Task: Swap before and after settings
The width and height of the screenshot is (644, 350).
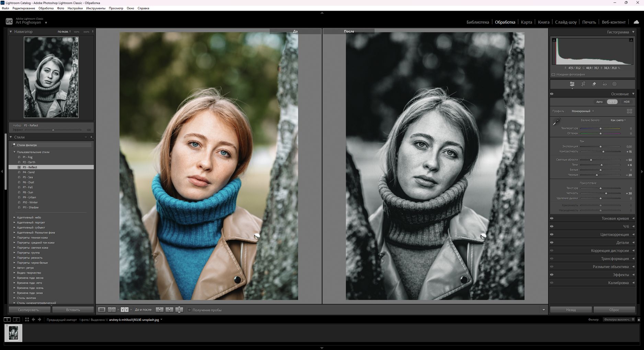Action: [179, 310]
